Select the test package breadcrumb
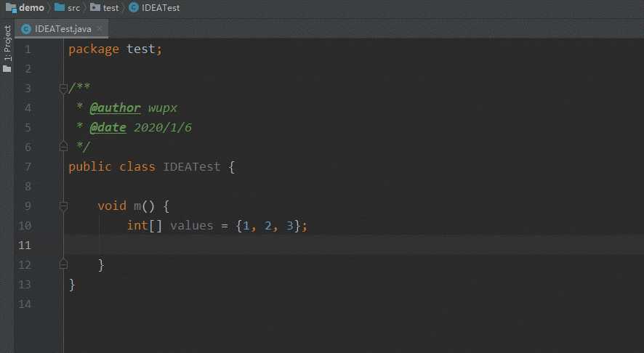The image size is (644, 353). pyautogui.click(x=105, y=8)
